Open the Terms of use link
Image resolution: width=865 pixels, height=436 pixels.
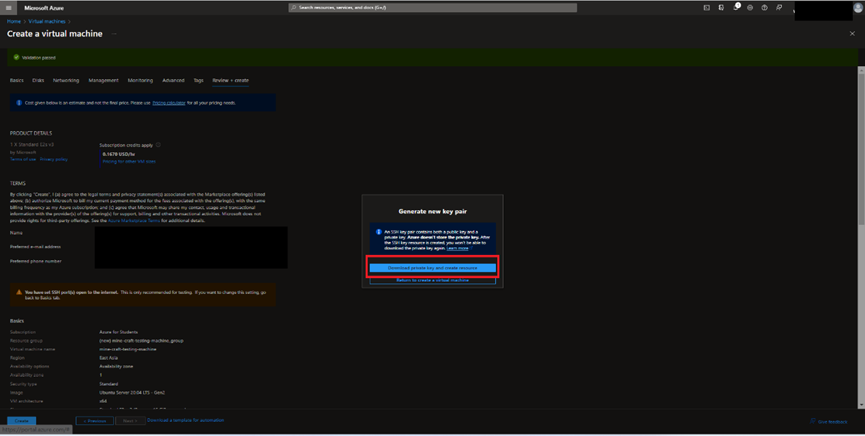click(x=23, y=159)
